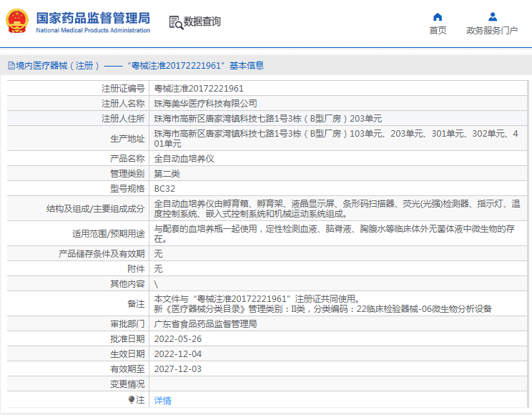Click the 数据查询 label
The height and width of the screenshot is (415, 532).
[x=202, y=21]
